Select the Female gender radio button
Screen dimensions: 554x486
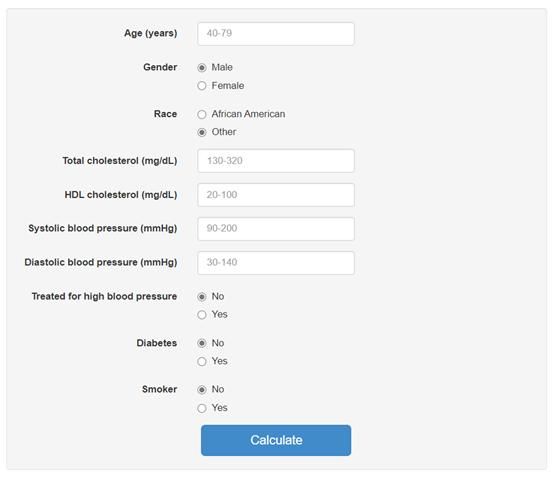tap(202, 86)
